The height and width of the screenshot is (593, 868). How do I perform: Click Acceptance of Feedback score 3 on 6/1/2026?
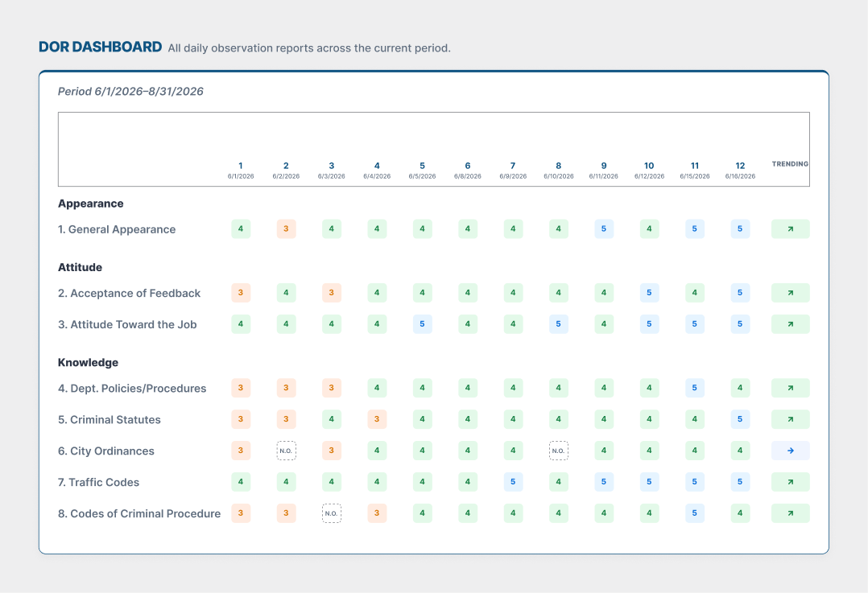241,293
